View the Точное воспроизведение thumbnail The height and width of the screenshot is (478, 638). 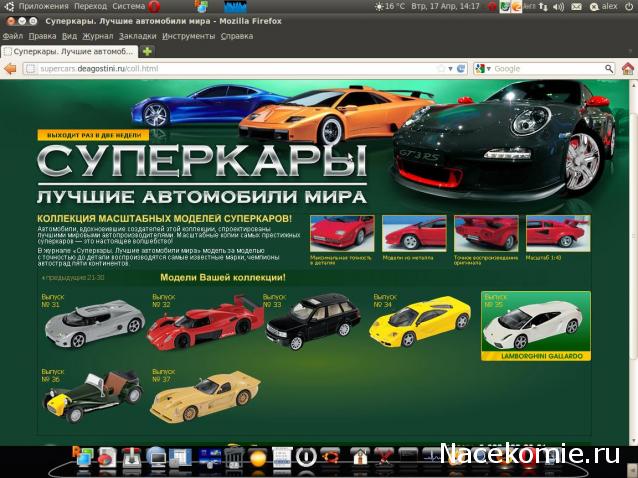(x=486, y=234)
